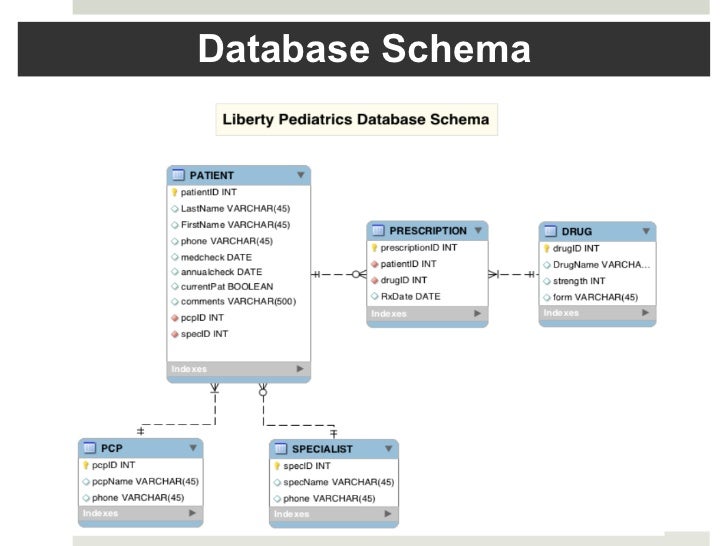Select the SPECIALIST to PATIENT relationship line
Screen dimensions: 728x546
pyautogui.click(x=297, y=425)
